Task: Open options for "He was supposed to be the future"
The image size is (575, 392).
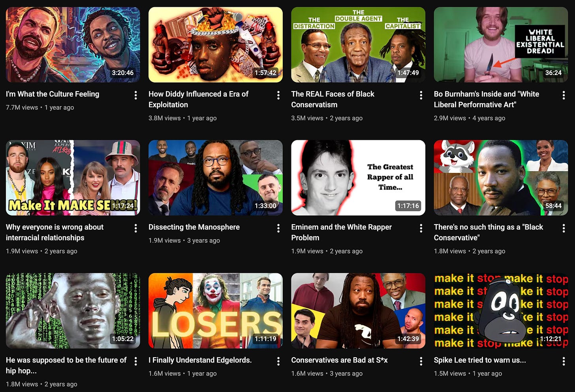Action: click(135, 361)
